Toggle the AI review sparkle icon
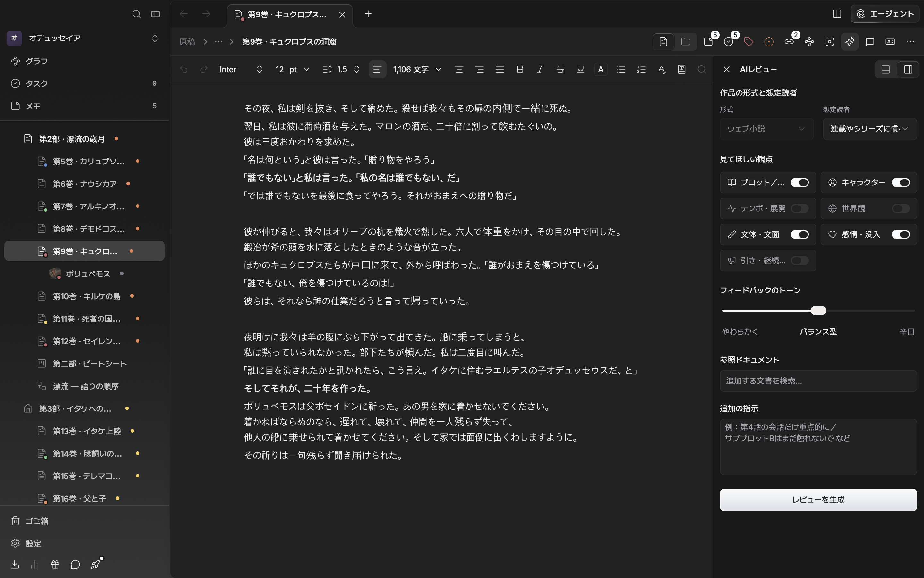This screenshot has height=578, width=924. pyautogui.click(x=850, y=42)
